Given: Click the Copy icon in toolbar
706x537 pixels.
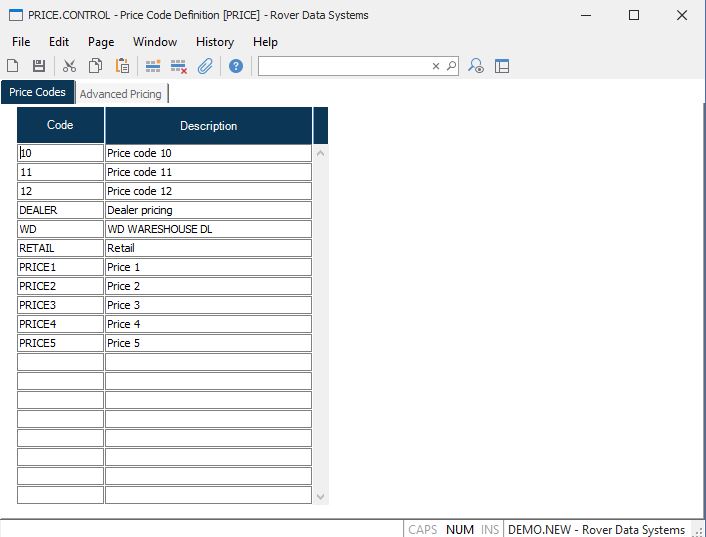Looking at the screenshot, I should pyautogui.click(x=95, y=66).
